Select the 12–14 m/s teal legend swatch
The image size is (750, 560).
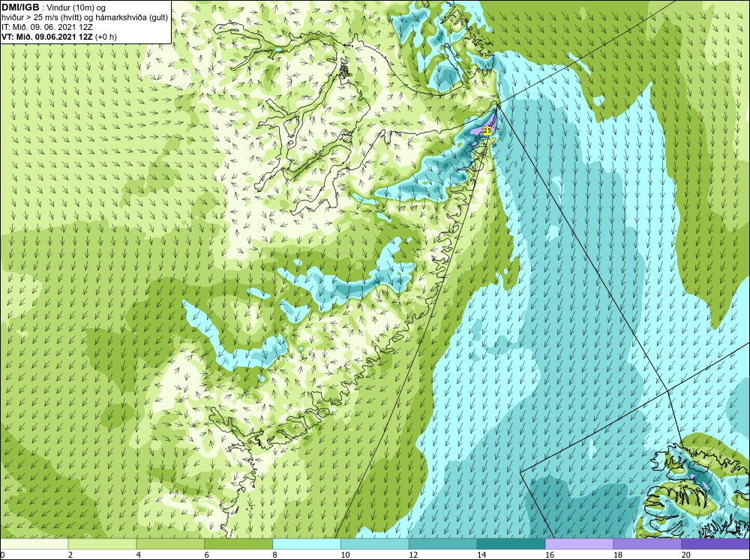pos(443,544)
